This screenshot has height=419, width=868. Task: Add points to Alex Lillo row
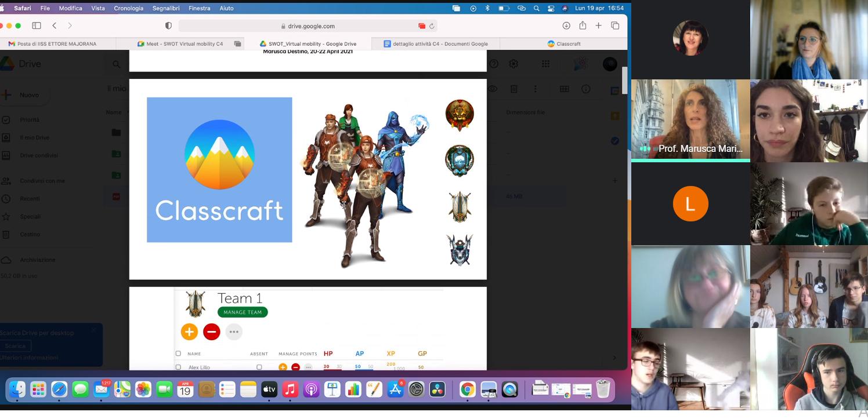point(283,367)
